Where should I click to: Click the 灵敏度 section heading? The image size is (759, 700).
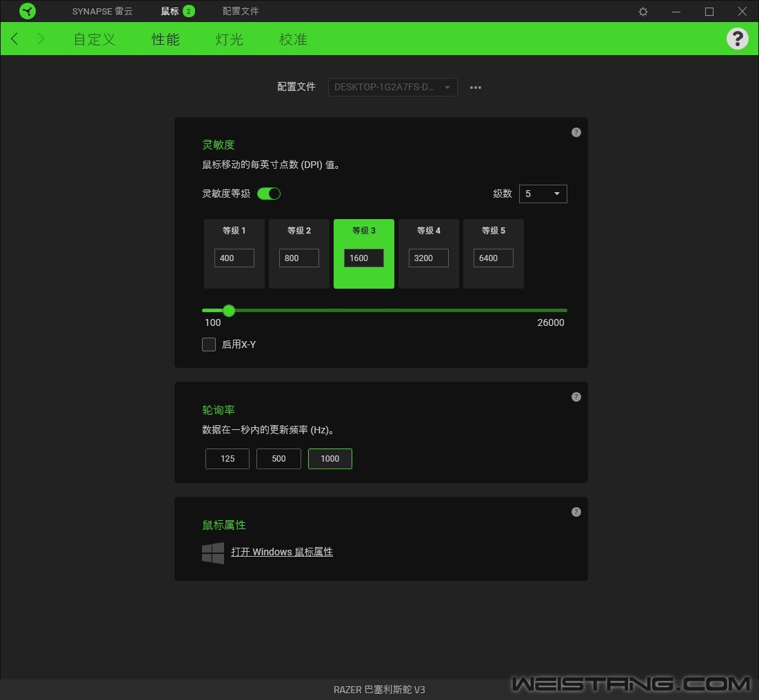[219, 145]
